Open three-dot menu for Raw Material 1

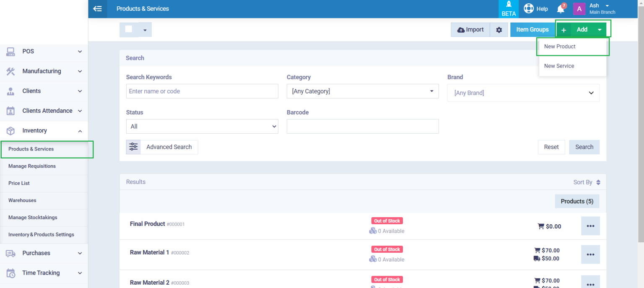[x=590, y=254]
